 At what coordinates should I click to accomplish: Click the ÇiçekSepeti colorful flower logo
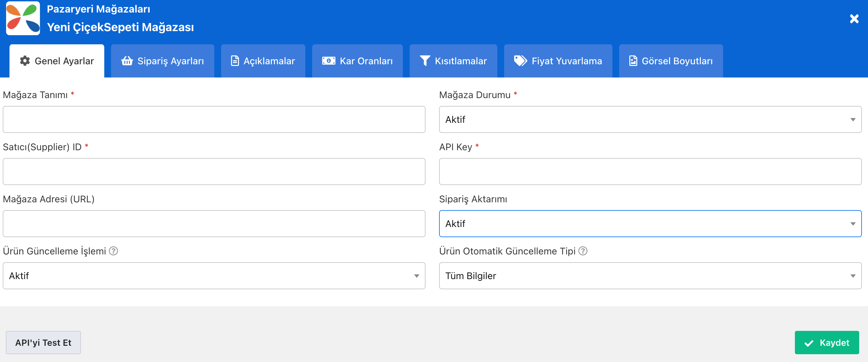23,18
